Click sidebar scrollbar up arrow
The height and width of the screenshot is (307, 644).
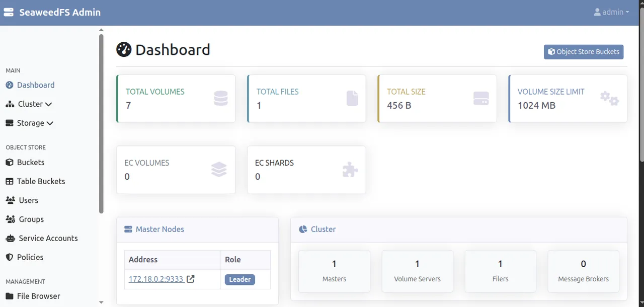(101, 30)
